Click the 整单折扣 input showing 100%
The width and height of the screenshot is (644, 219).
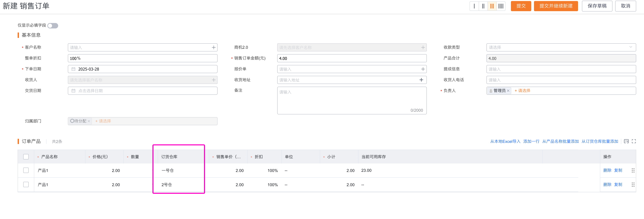142,58
